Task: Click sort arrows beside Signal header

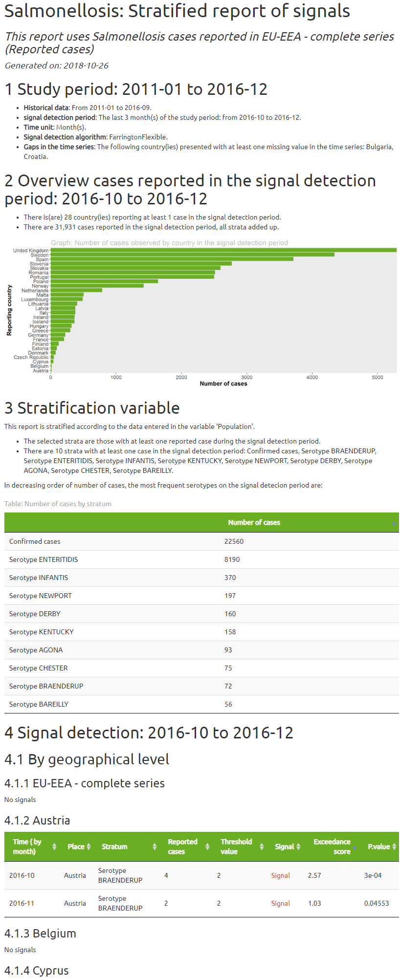Action: [x=298, y=846]
